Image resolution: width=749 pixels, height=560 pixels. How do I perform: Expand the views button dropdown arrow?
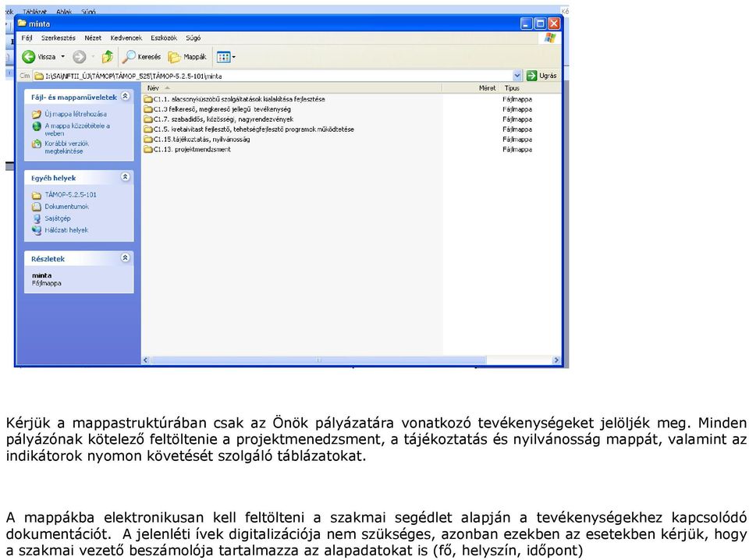233,57
